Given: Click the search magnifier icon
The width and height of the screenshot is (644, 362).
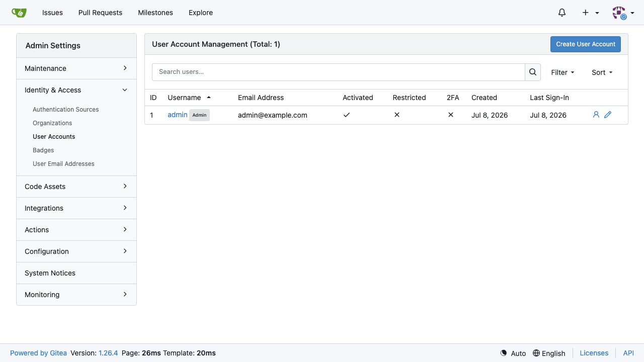Looking at the screenshot, I should 533,72.
